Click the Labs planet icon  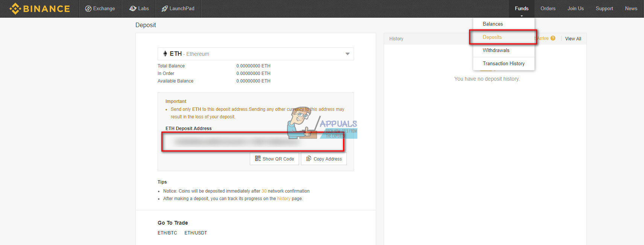click(133, 9)
